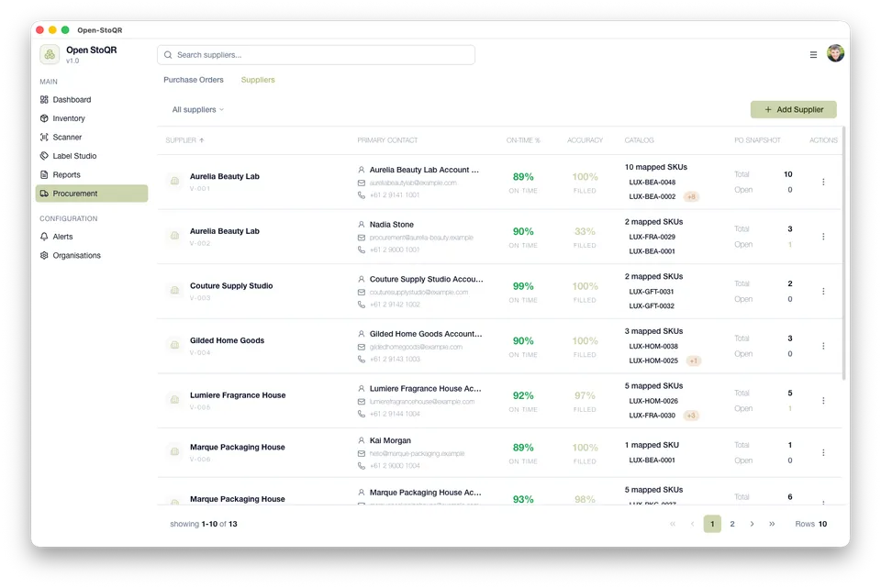Click the previous page arrow
The image size is (881, 588).
[692, 524]
